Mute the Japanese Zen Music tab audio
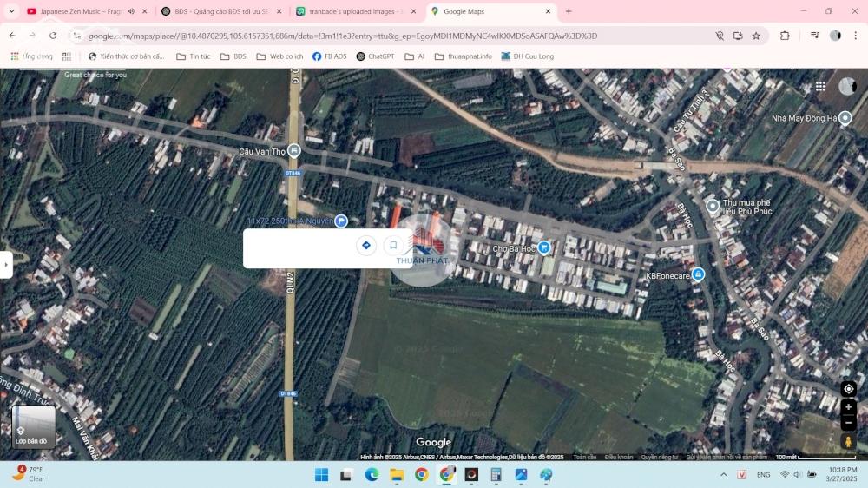Screen dimensions: 868x488 131,11
